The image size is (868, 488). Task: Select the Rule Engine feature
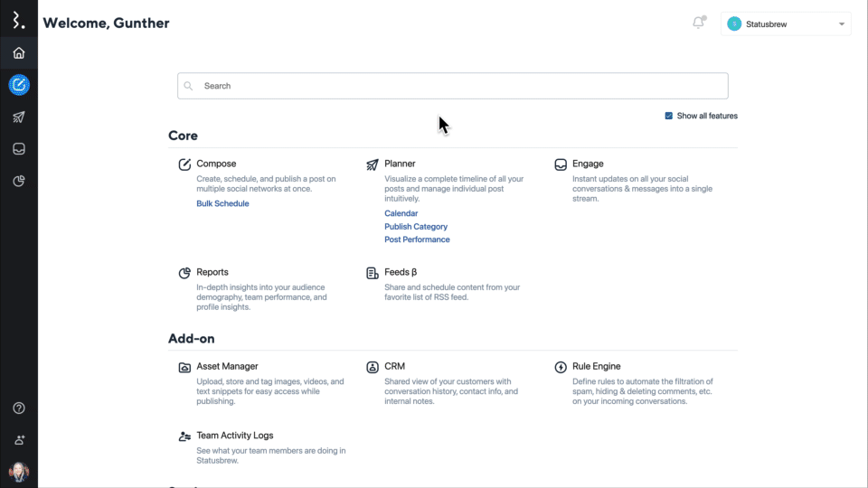pos(596,367)
